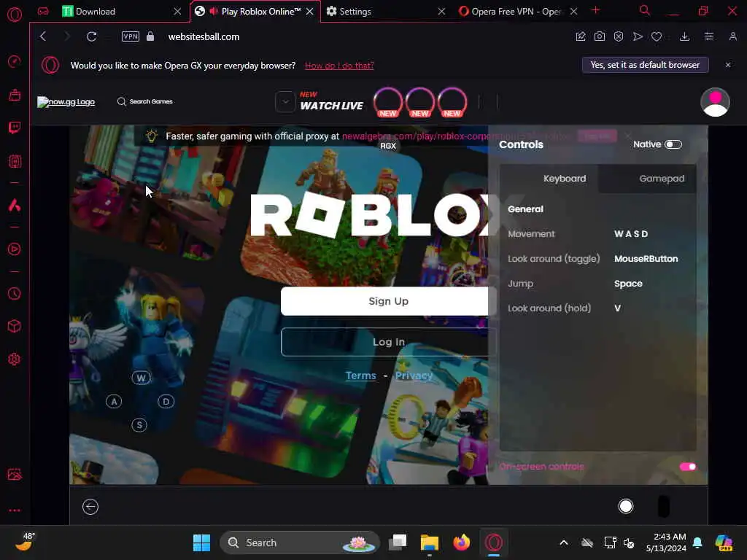This screenshot has height=560, width=747.
Task: Go back to previous page
Action: coord(43,36)
